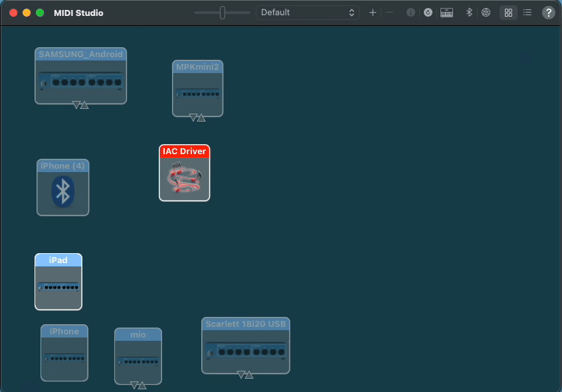Image resolution: width=562 pixels, height=392 pixels.
Task: Click the MPKmini2 output port arrow
Action: (x=193, y=117)
